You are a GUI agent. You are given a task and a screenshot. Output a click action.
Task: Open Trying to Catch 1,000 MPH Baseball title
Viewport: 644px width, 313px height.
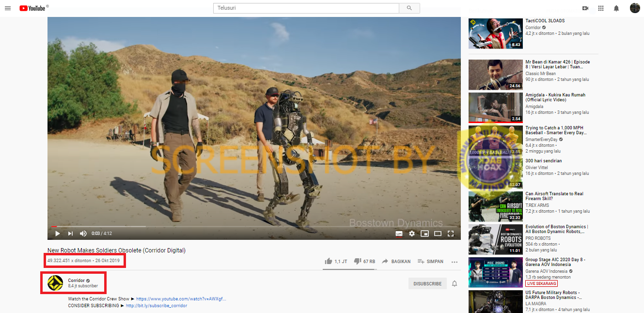click(556, 130)
